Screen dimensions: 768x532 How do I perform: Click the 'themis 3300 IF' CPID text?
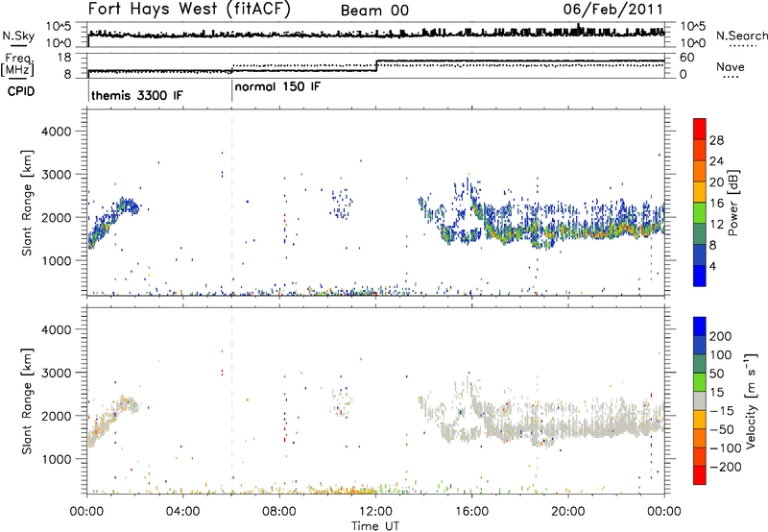tap(137, 95)
